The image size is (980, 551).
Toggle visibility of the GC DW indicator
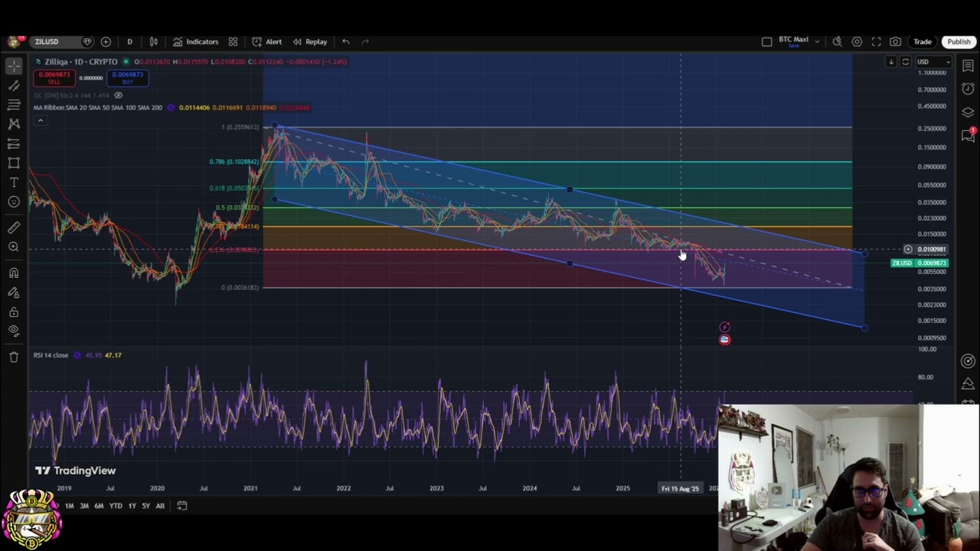pos(118,95)
